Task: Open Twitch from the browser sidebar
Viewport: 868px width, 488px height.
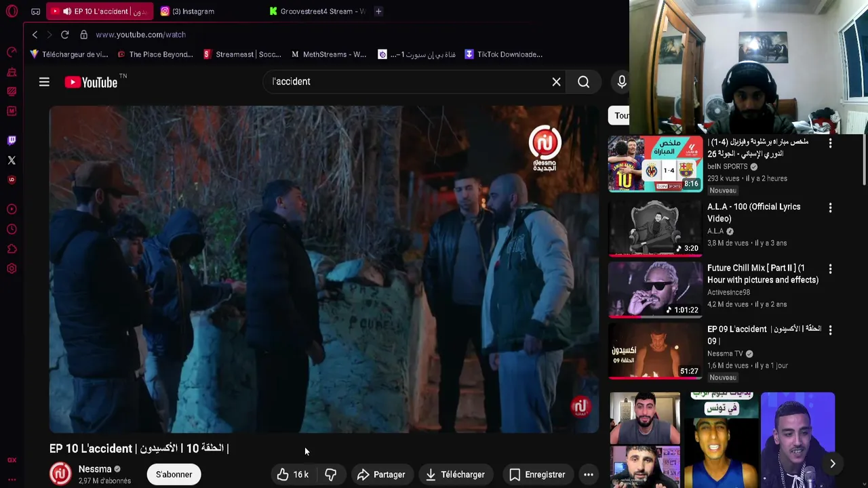Action: [x=12, y=140]
